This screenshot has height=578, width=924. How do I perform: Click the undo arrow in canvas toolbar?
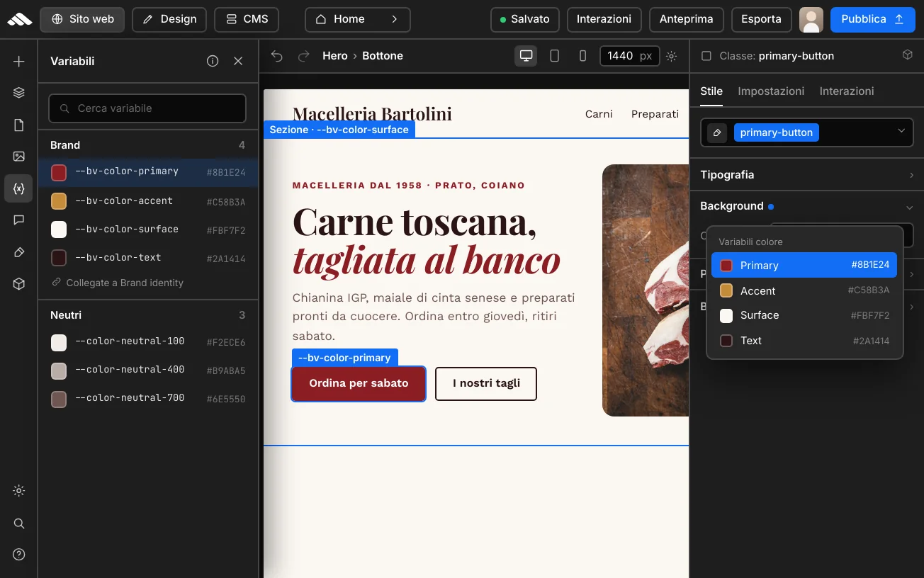(277, 56)
